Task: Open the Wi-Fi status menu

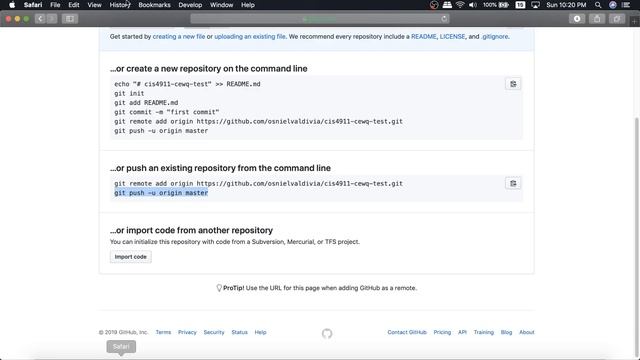Action: (460, 5)
